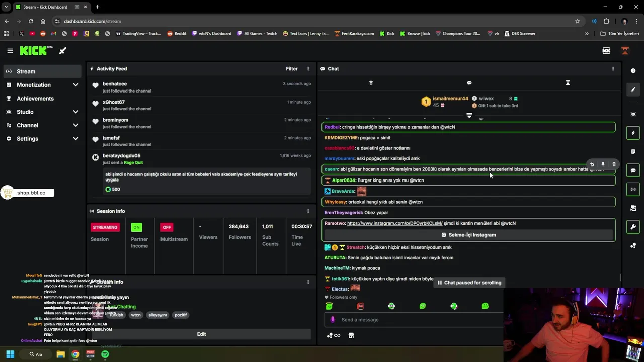Screen dimensions: 644x362
Task: Click the chat bubble icon in right sidebar
Action: point(633,170)
